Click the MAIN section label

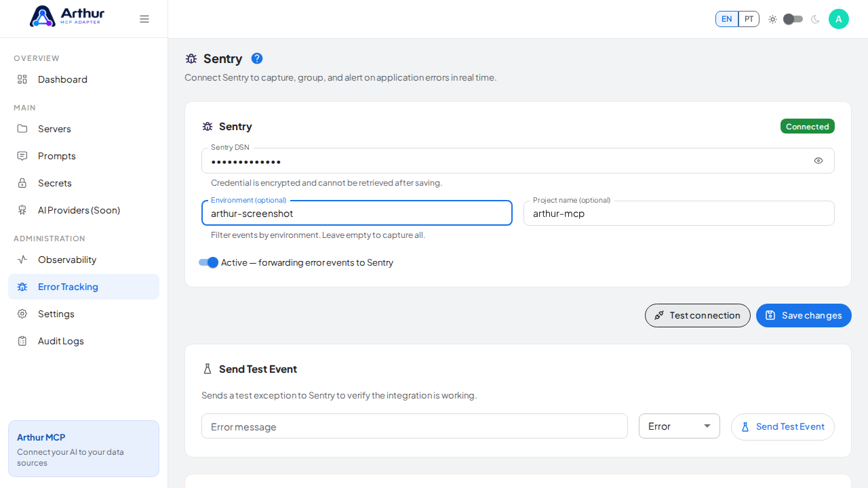pos(24,108)
